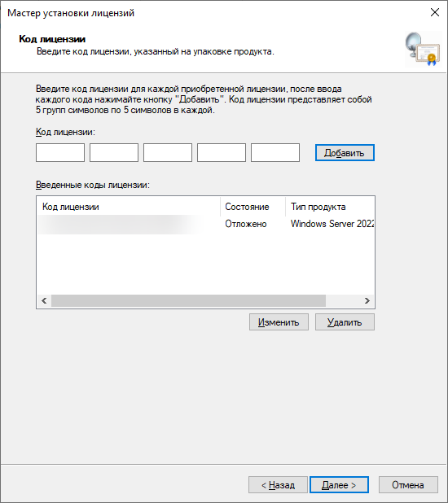Go back with the Назад button

(x=278, y=485)
